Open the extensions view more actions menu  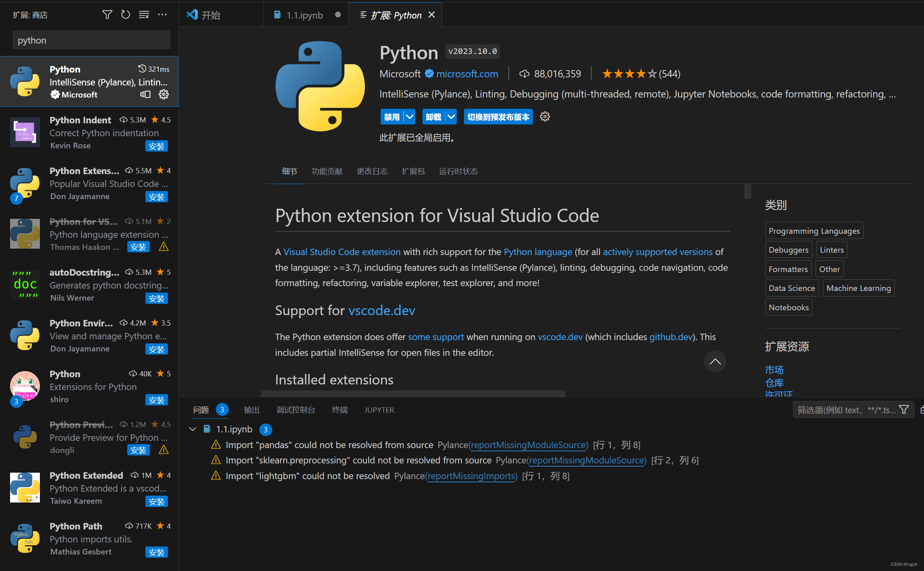(x=162, y=15)
